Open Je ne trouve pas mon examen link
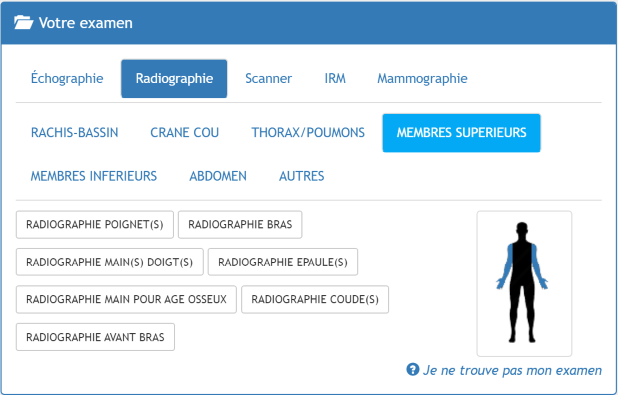 coord(512,370)
